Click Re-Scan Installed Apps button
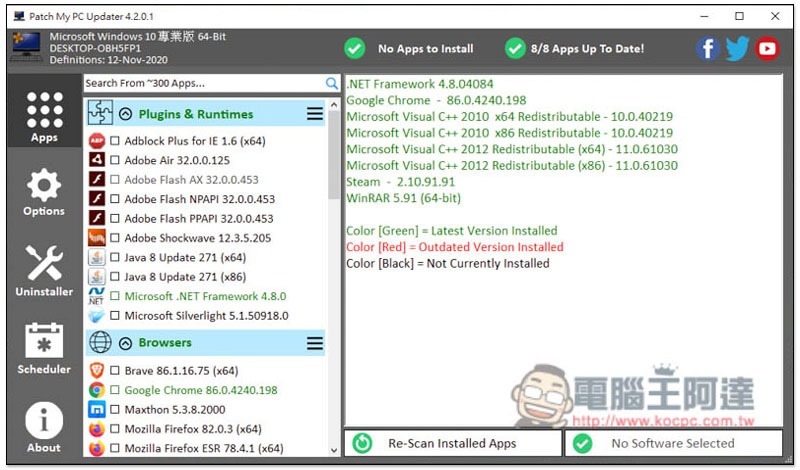The height and width of the screenshot is (470, 800). click(454, 443)
